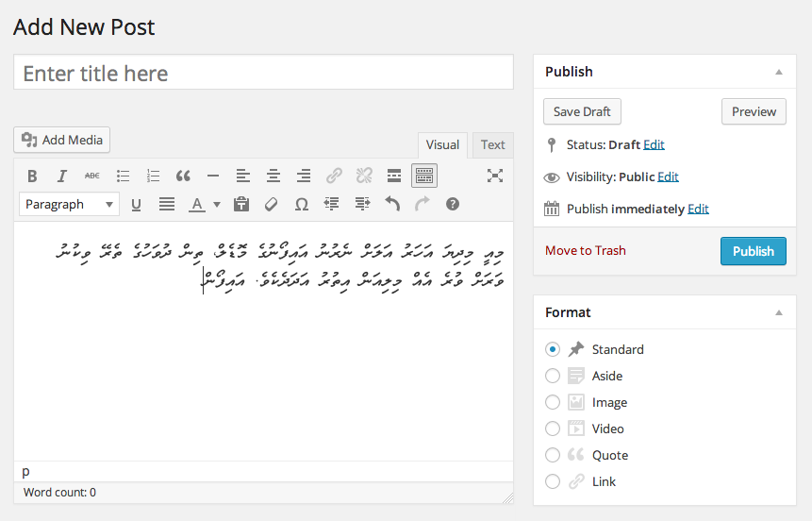Insert a special character (omega)
Image resolution: width=812 pixels, height=521 pixels.
(302, 204)
